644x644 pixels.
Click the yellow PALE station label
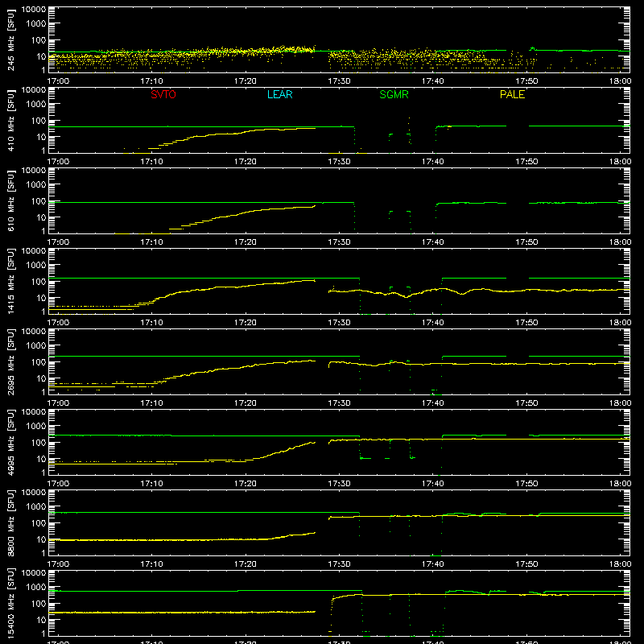tap(512, 94)
